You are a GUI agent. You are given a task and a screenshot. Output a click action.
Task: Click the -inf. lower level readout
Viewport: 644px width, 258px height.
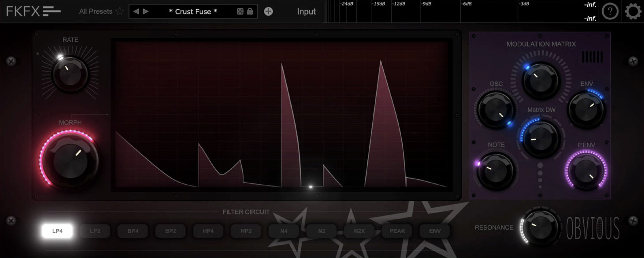tap(590, 18)
